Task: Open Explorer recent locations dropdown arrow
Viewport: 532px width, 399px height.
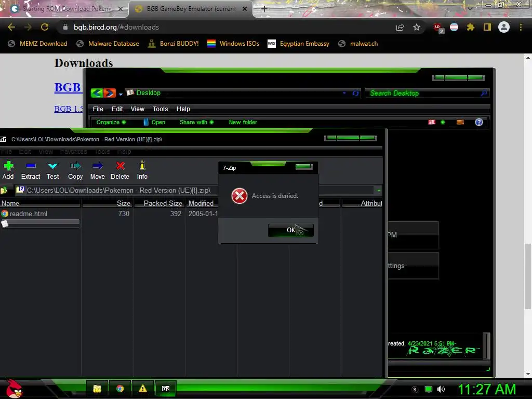Action: (x=121, y=95)
